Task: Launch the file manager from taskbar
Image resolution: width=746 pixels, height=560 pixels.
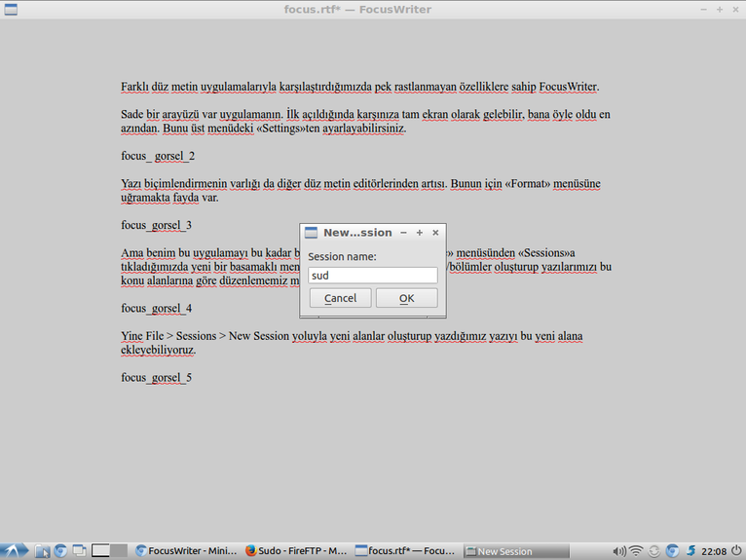Action: click(42, 551)
